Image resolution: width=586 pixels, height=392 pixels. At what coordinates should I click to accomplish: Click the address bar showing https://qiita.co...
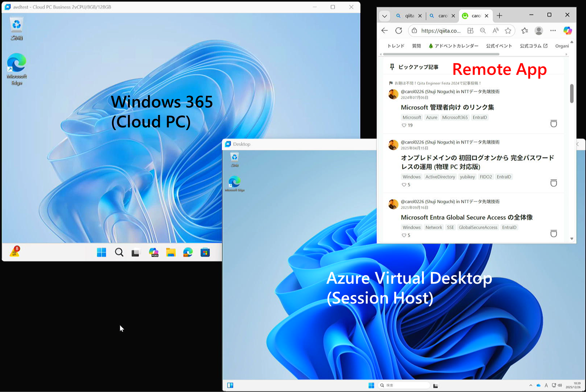click(x=441, y=31)
